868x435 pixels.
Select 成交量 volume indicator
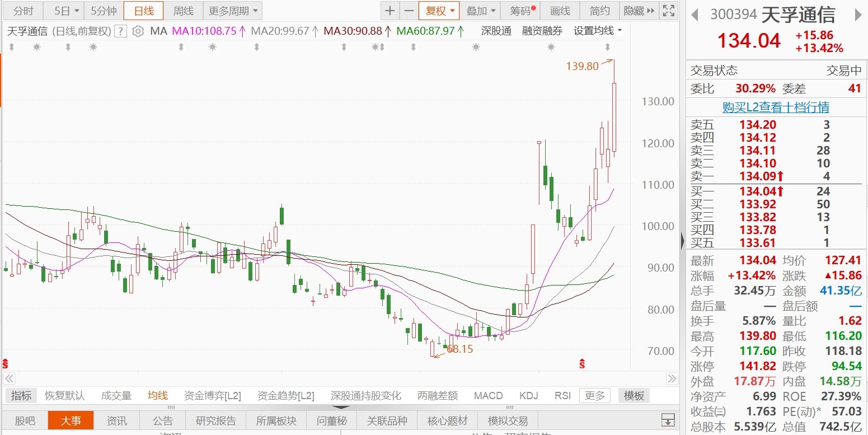tap(116, 396)
